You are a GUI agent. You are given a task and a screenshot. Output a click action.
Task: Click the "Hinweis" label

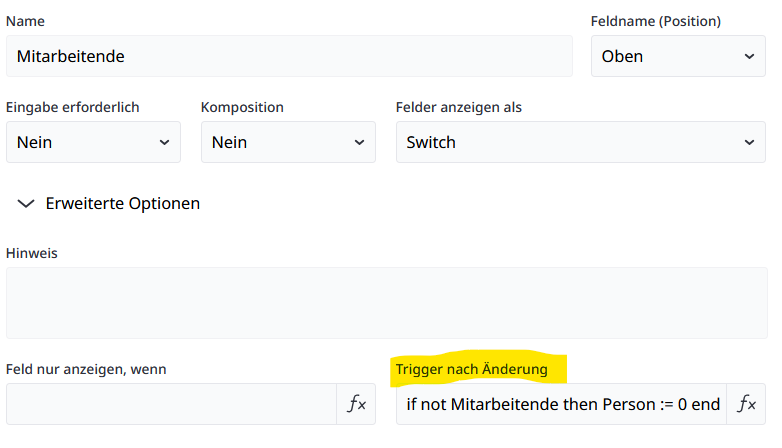click(32, 253)
